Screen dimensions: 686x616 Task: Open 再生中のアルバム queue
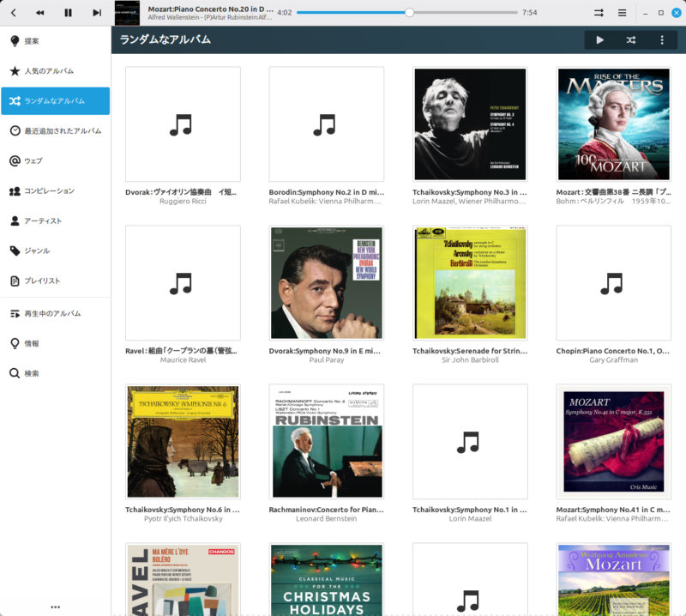click(x=56, y=313)
